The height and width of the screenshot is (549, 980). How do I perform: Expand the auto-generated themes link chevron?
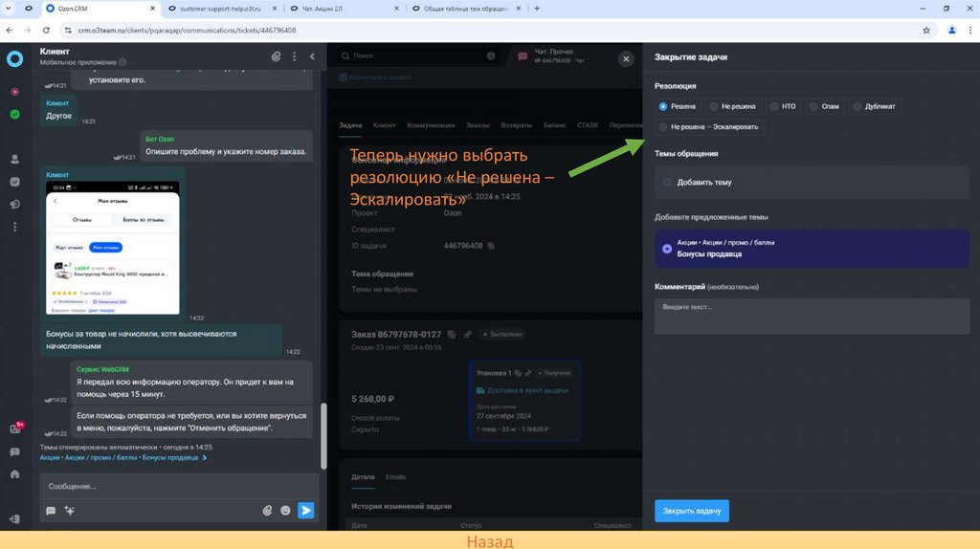pyautogui.click(x=204, y=458)
